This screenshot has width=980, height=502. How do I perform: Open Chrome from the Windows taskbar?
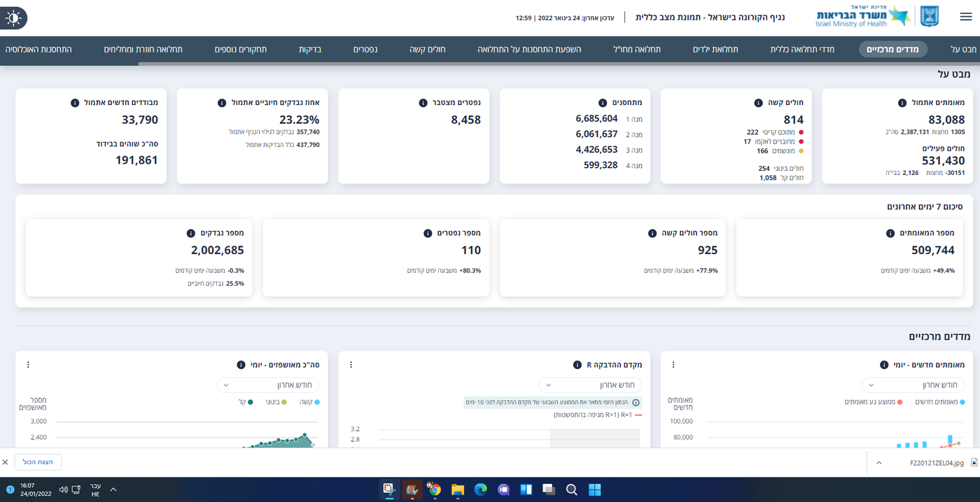(x=435, y=489)
